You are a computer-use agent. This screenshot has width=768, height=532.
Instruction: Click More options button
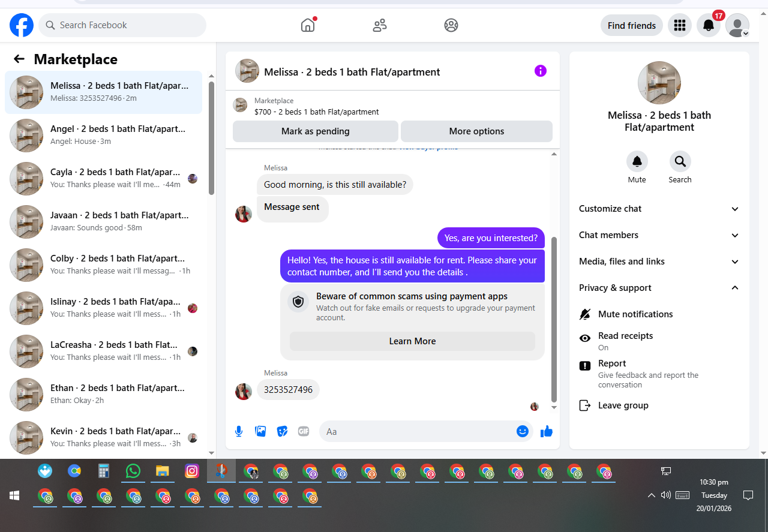(476, 131)
